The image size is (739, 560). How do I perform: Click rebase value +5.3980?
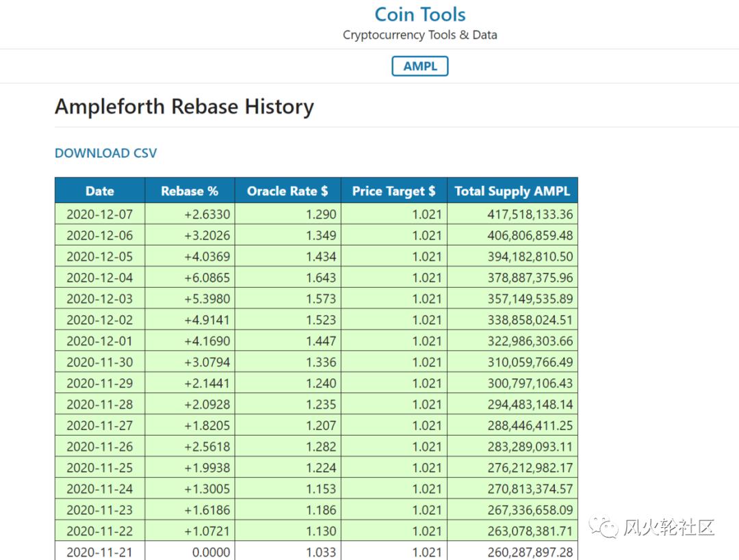[207, 299]
